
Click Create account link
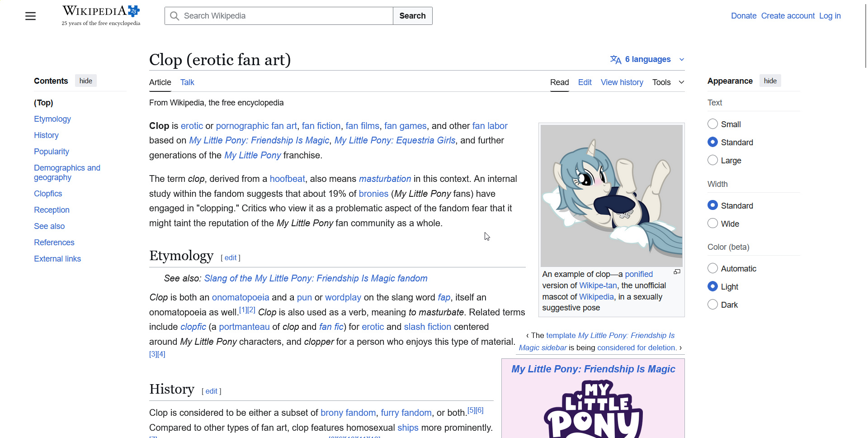pyautogui.click(x=788, y=16)
